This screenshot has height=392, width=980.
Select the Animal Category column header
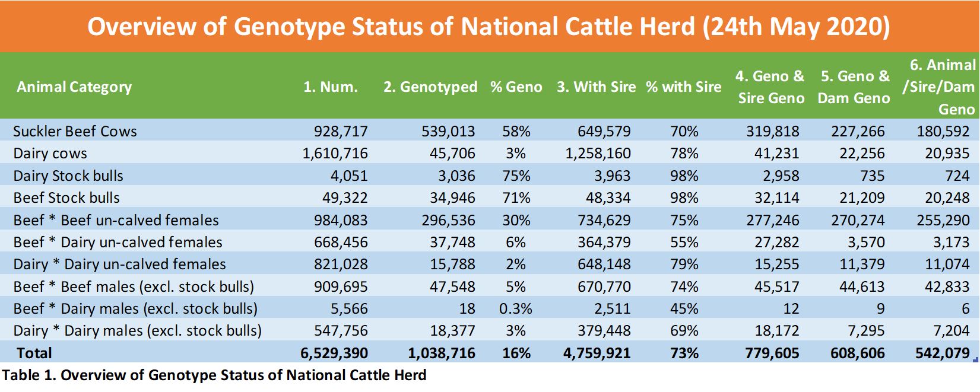point(74,87)
